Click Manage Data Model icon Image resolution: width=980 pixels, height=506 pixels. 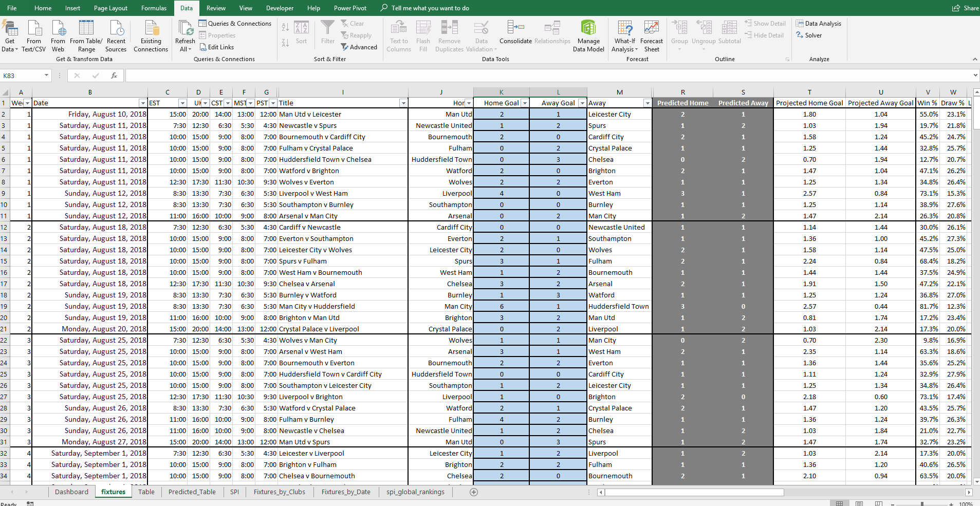(588, 36)
